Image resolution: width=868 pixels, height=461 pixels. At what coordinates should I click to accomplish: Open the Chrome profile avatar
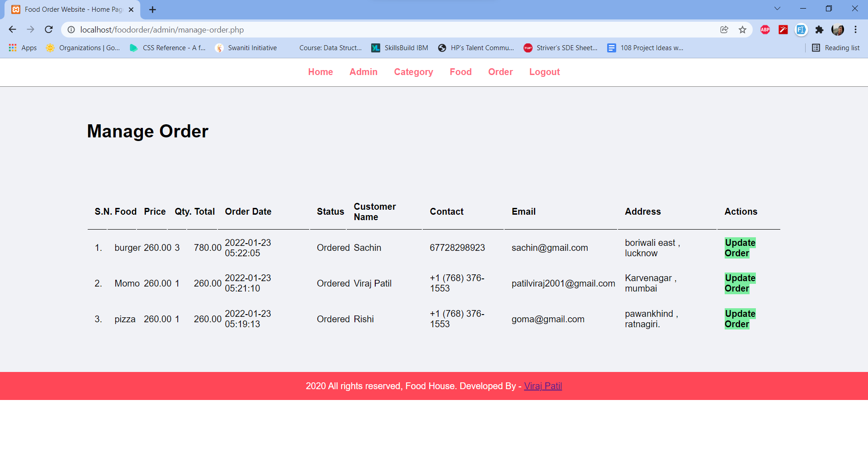coord(838,29)
